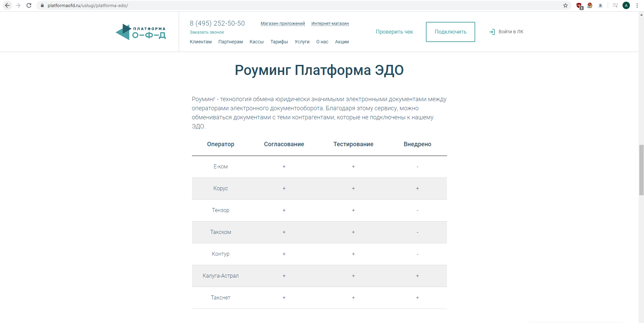Screen dimensions: 644x323
Task: Click Войти в ЛК link
Action: [x=511, y=32]
